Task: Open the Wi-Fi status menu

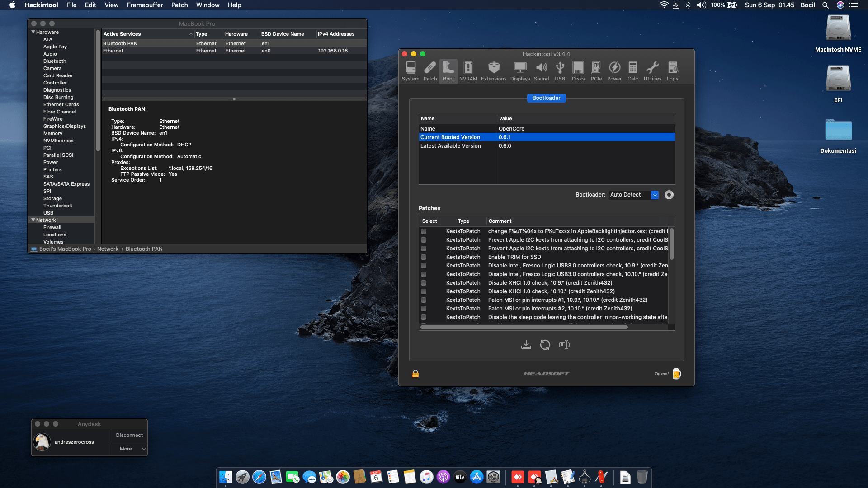Action: (x=664, y=5)
